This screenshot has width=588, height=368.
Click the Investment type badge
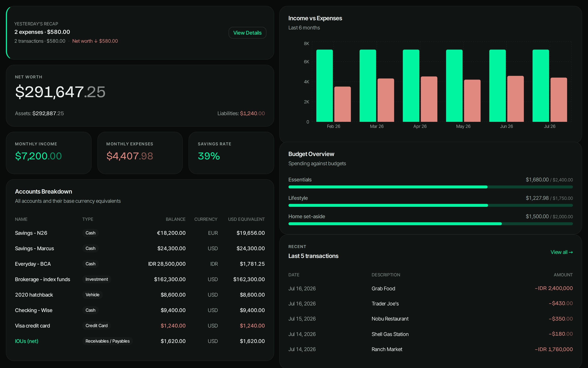97,279
